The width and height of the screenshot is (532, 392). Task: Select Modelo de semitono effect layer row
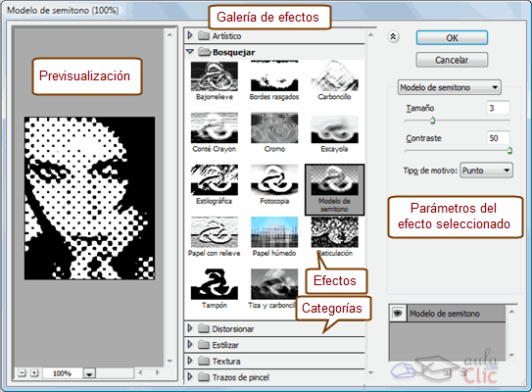tap(447, 314)
